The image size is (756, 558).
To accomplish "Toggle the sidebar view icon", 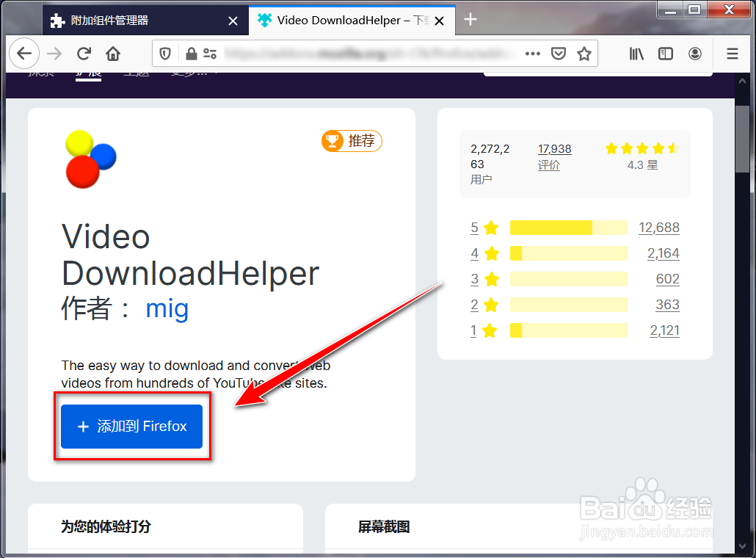I will pyautogui.click(x=666, y=54).
